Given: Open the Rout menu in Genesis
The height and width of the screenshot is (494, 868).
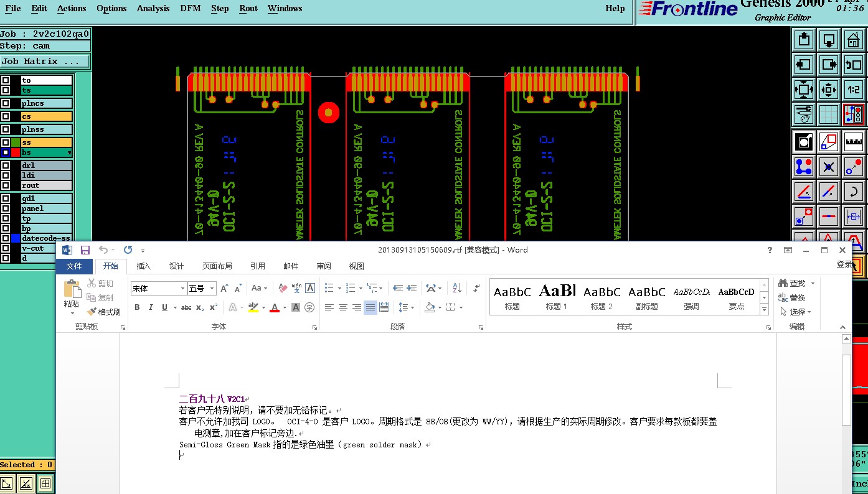Looking at the screenshot, I should click(x=248, y=9).
